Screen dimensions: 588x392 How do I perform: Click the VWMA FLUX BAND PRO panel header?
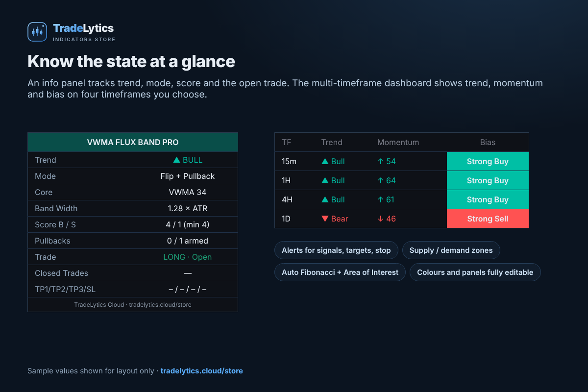(133, 142)
